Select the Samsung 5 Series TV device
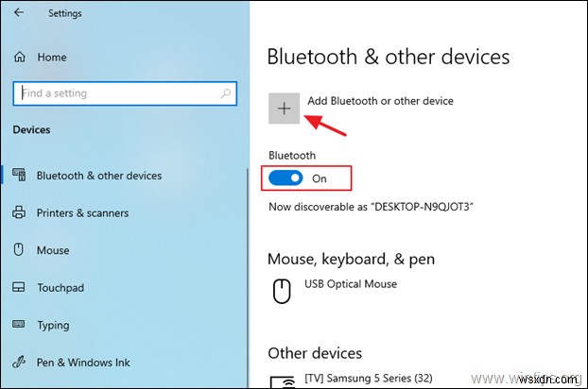This screenshot has width=588, height=389. (371, 379)
